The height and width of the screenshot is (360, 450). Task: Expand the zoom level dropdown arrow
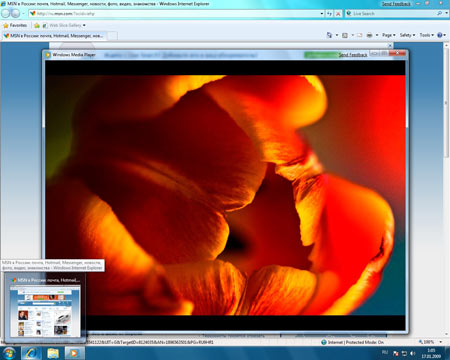(441, 342)
